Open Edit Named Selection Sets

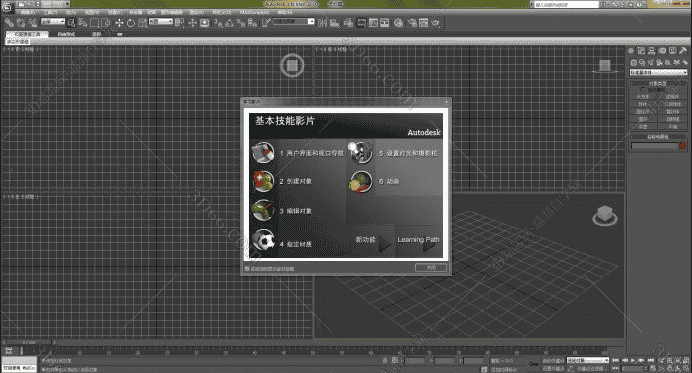(265, 23)
